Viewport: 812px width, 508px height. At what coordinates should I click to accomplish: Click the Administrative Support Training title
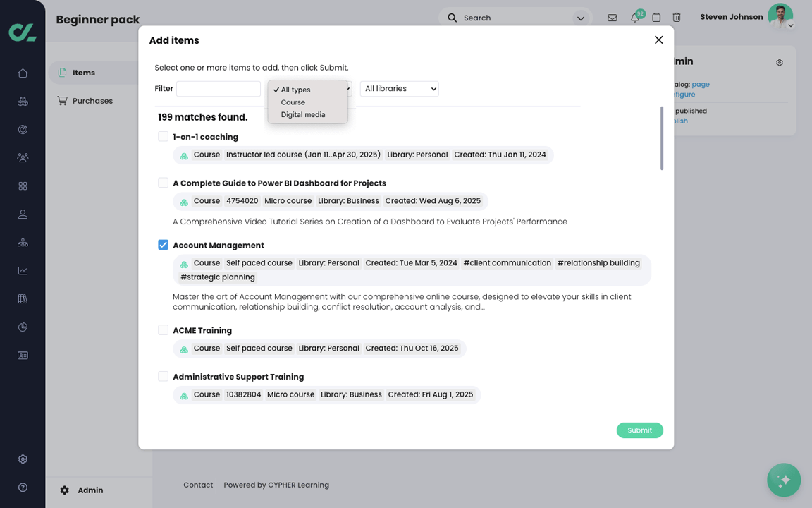tap(238, 377)
